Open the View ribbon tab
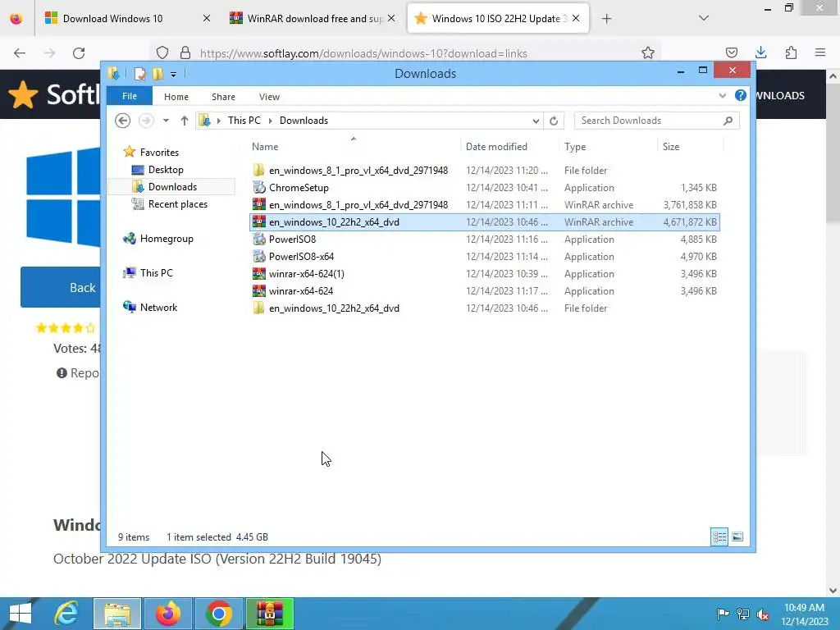840x630 pixels. point(269,97)
